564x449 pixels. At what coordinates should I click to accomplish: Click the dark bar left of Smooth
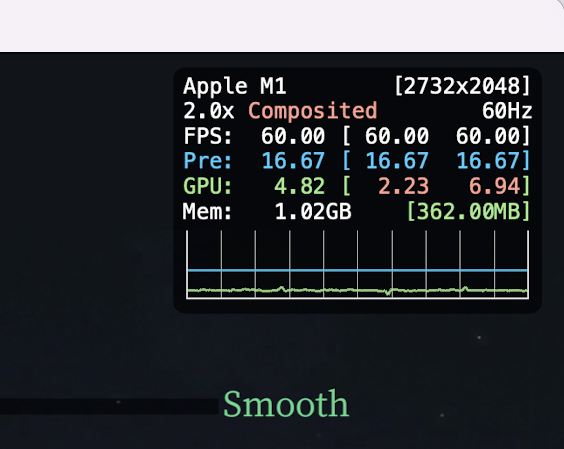tap(109, 407)
